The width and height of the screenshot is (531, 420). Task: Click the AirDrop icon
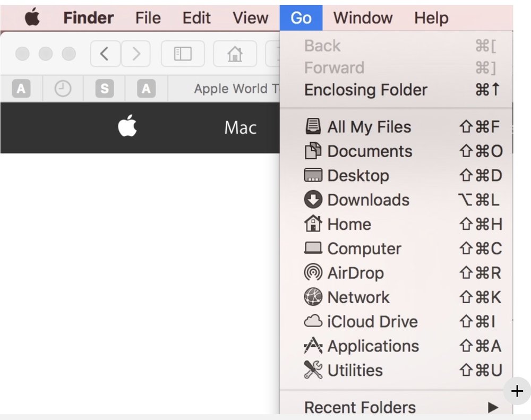click(x=313, y=273)
